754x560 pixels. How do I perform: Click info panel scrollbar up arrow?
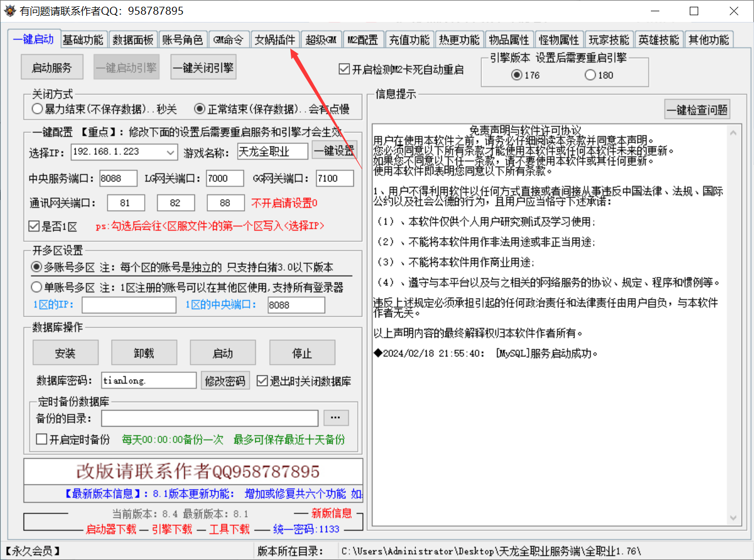pos(733,133)
